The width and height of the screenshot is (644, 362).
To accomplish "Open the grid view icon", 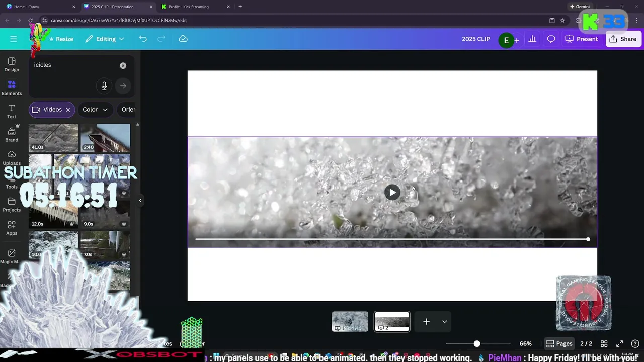I will point(604,344).
